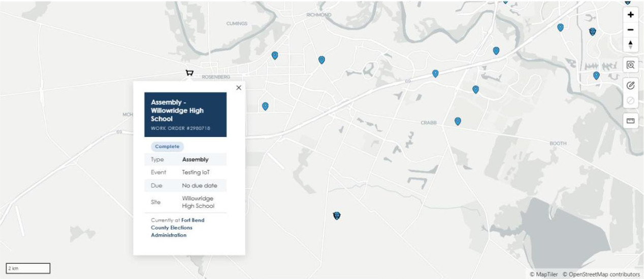644x279 pixels.
Task: Open the OpenStreetMap contributors link
Action: 601,274
